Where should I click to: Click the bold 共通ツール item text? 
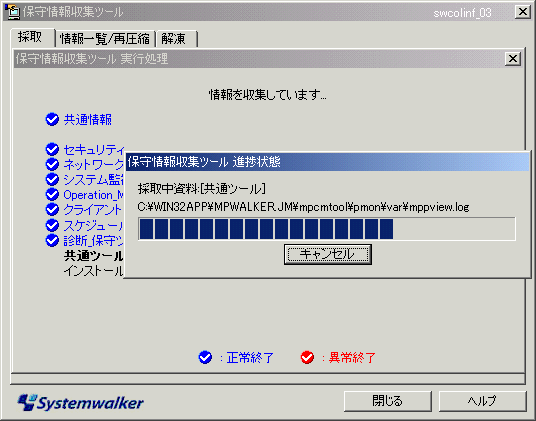tap(94, 256)
